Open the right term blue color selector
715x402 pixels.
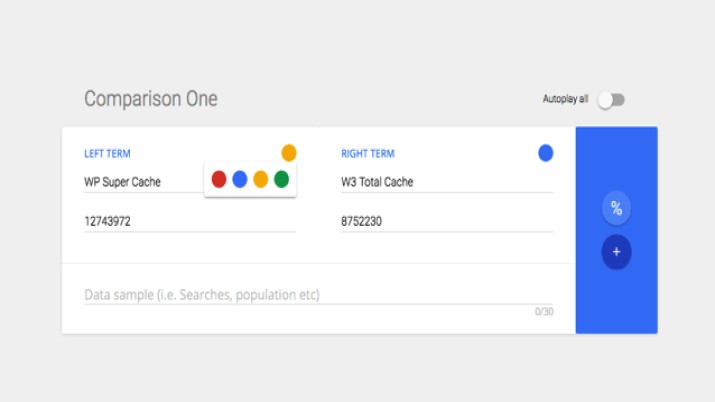point(546,153)
